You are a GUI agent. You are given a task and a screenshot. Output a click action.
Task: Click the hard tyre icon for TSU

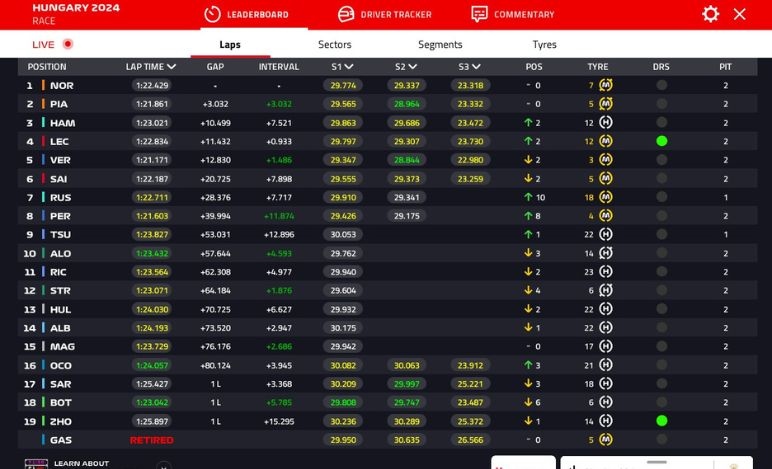pos(605,235)
